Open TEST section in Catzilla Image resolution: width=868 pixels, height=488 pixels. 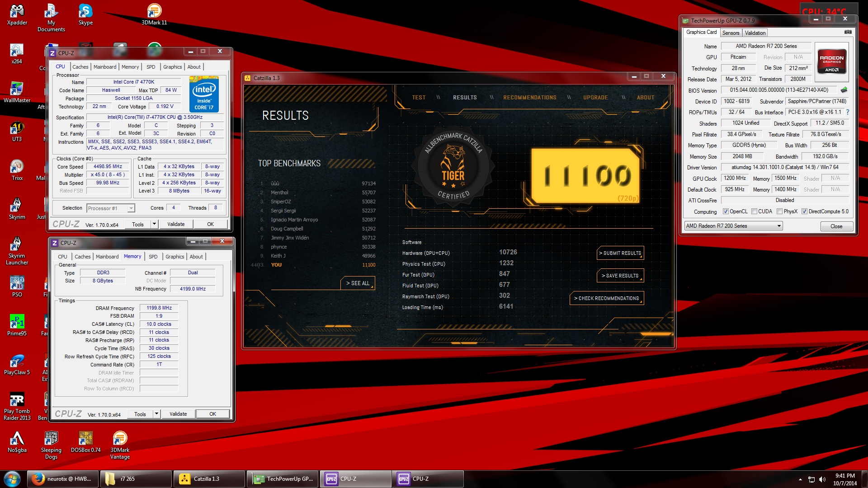[x=419, y=98]
